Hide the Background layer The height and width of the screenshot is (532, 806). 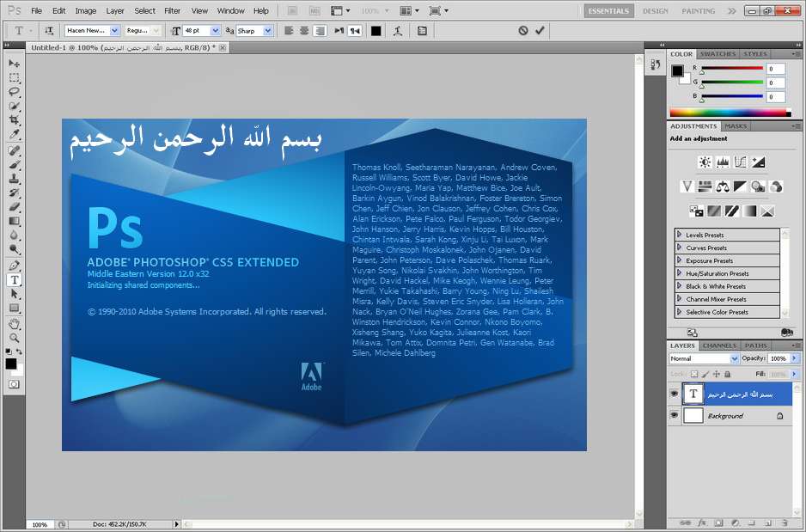pos(674,415)
